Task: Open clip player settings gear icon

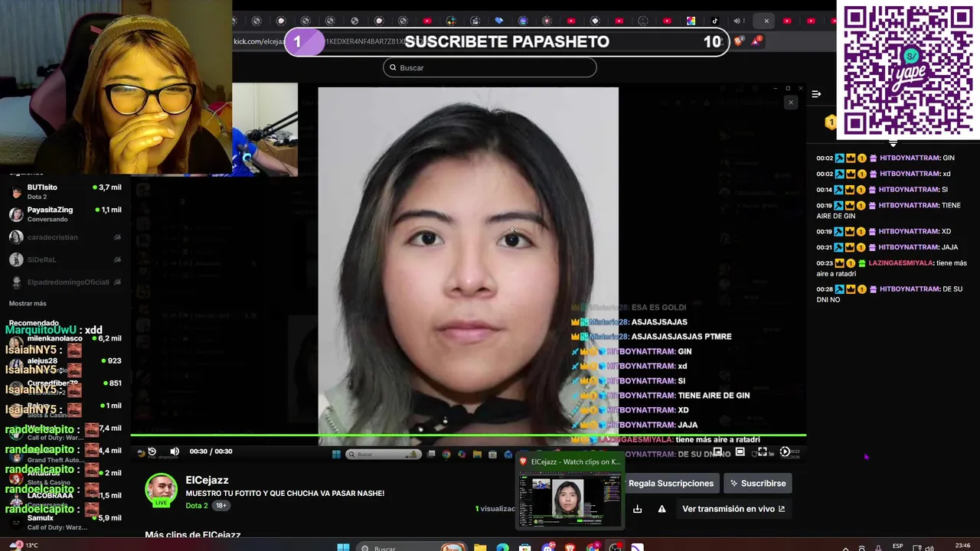Action: pyautogui.click(x=785, y=452)
